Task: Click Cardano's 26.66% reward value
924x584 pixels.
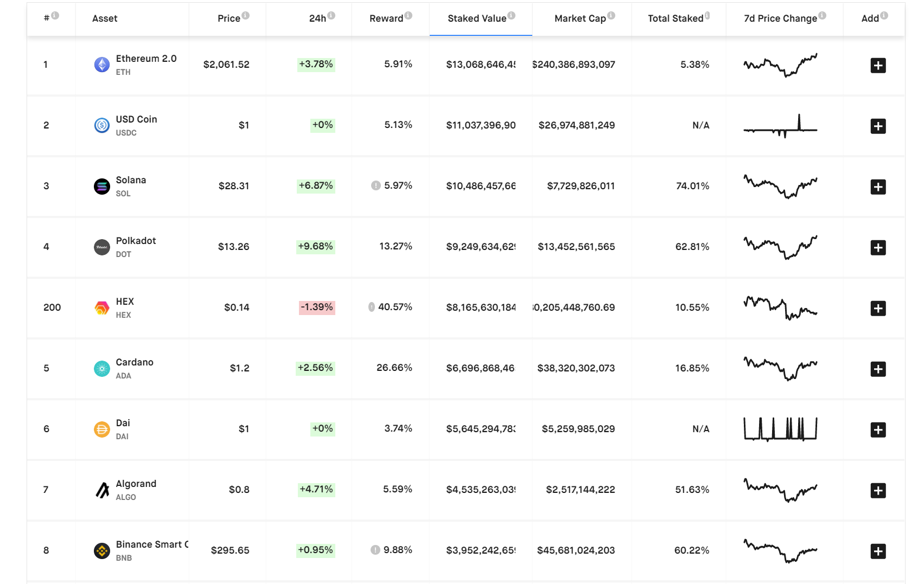Action: 394,368
